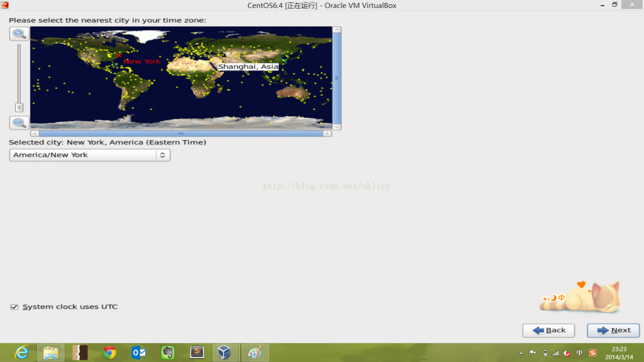Click the 'Selected city: New York' label
This screenshot has width=644, height=362.
point(107,142)
